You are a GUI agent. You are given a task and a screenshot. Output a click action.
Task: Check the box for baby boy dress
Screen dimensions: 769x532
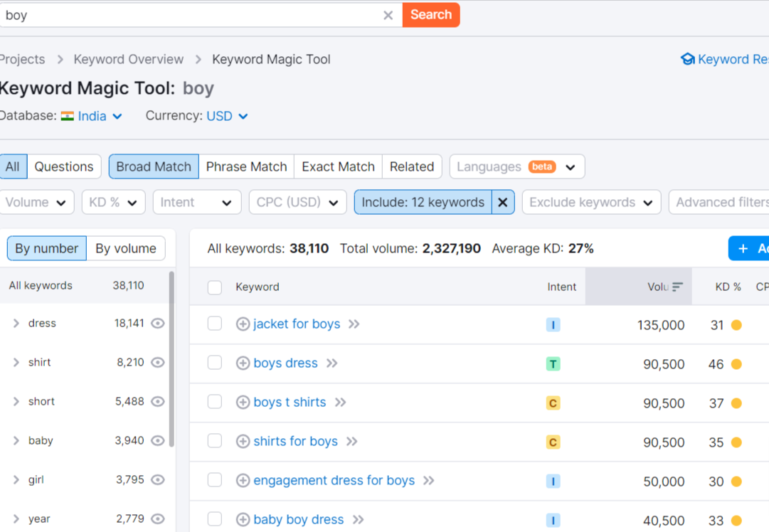pyautogui.click(x=214, y=518)
